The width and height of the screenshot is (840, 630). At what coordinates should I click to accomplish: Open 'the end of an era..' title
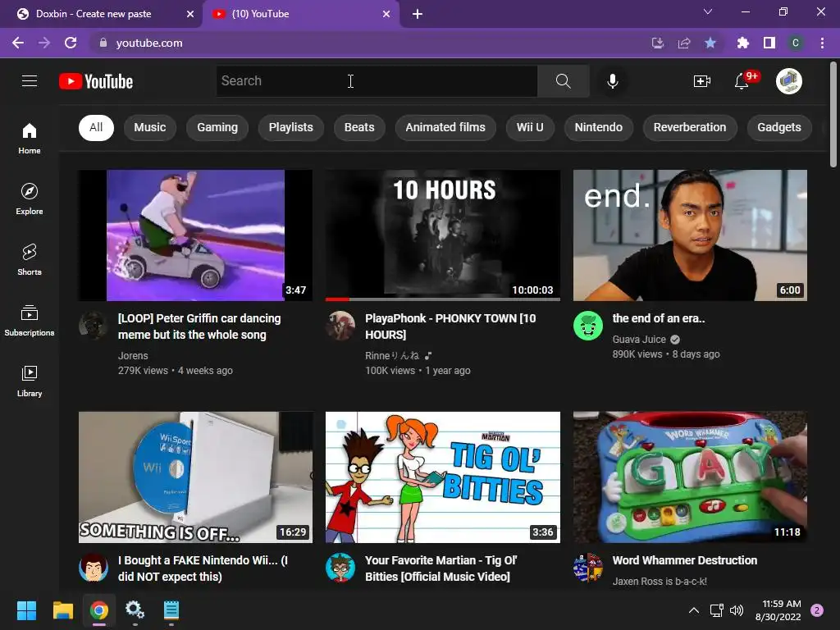tap(659, 318)
